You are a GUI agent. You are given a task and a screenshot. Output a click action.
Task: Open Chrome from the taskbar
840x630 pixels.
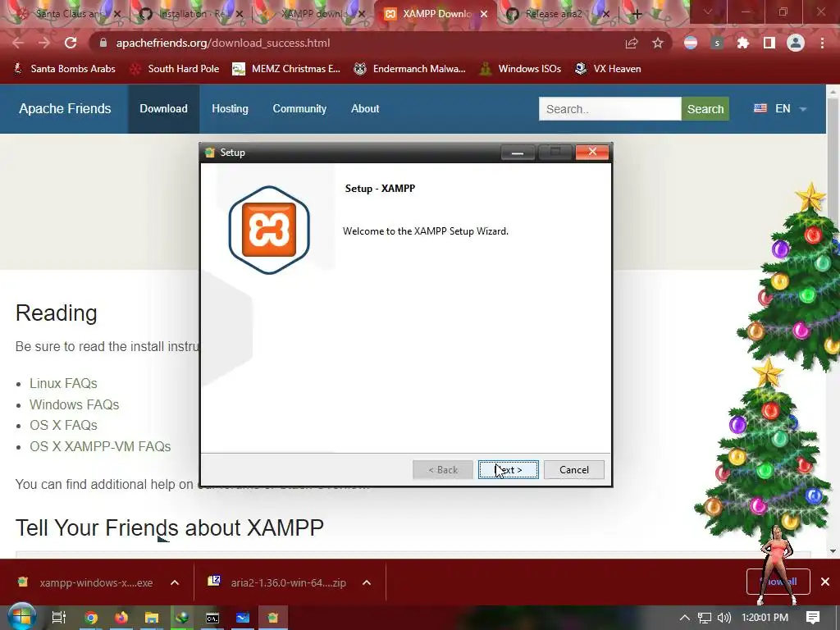(90, 618)
